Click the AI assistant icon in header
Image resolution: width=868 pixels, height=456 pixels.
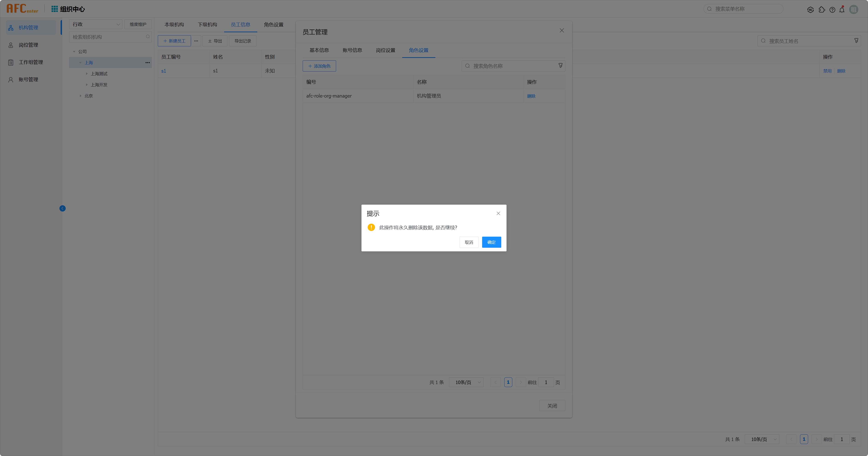point(810,9)
